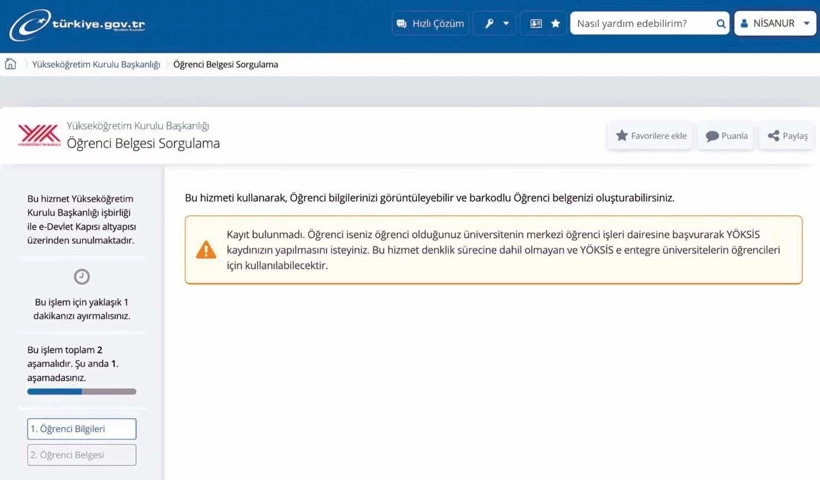Expand the key icon accessibility dropdown

[x=496, y=23]
